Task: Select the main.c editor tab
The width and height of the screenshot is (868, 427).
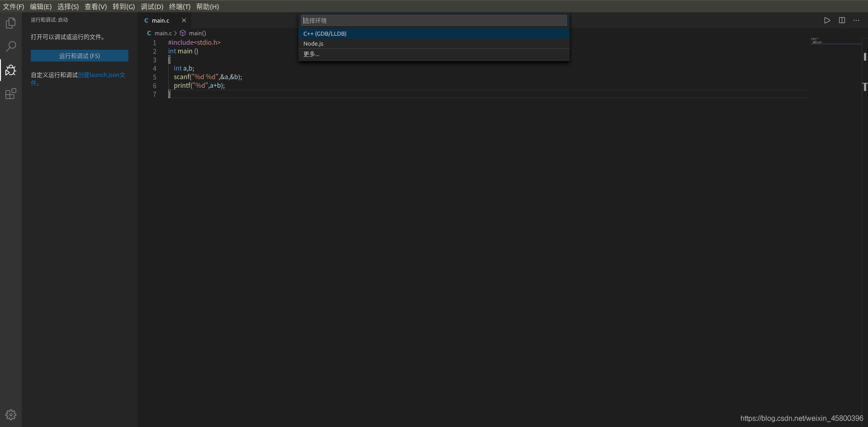Action: [x=164, y=20]
